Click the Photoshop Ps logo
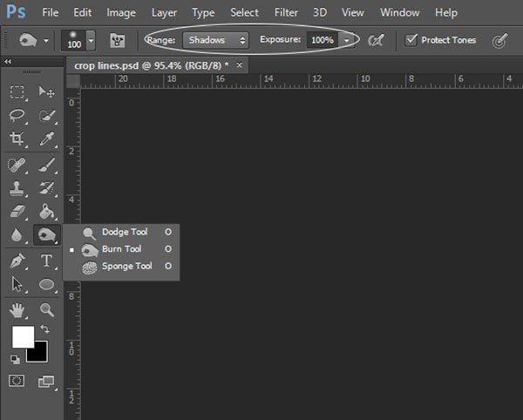The image size is (523, 420). pyautogui.click(x=16, y=12)
